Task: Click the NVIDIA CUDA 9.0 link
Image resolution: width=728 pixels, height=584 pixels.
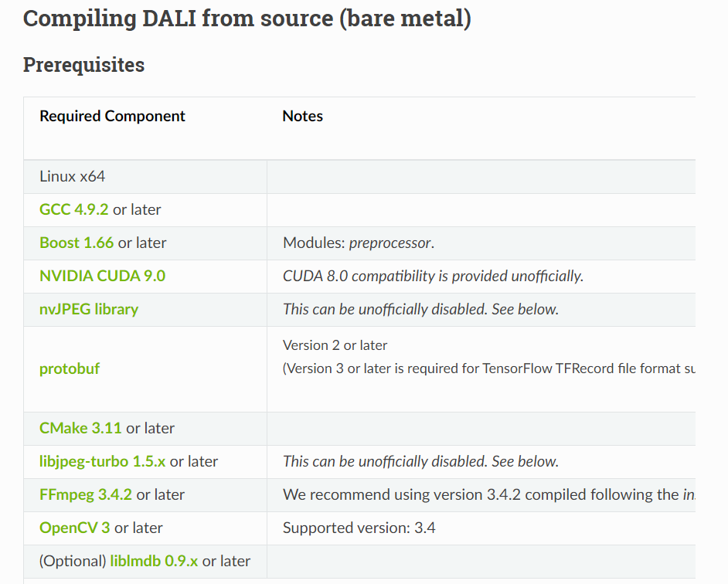Action: point(102,276)
